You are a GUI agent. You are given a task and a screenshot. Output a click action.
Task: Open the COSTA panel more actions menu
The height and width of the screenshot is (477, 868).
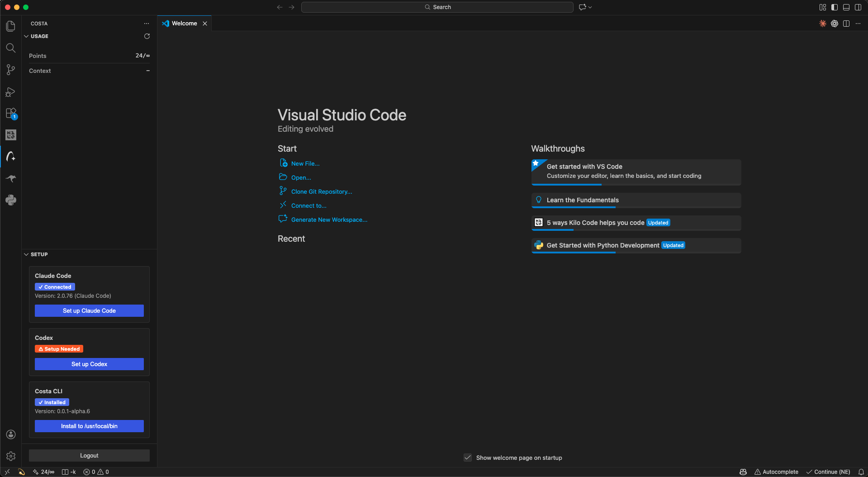(x=146, y=23)
